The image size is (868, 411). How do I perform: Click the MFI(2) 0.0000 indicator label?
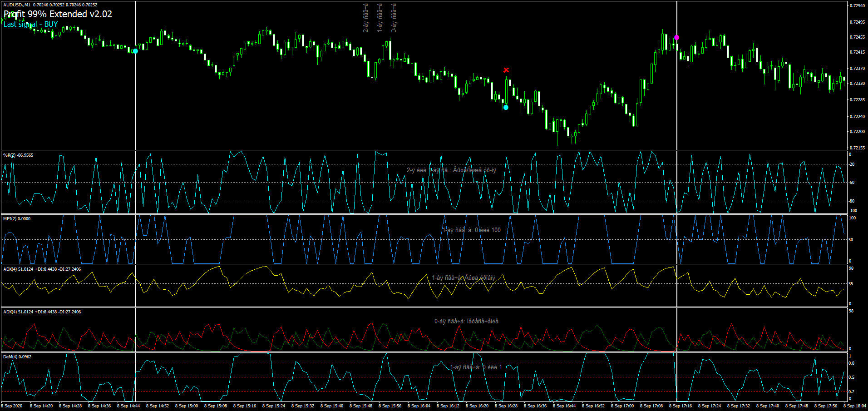click(17, 219)
